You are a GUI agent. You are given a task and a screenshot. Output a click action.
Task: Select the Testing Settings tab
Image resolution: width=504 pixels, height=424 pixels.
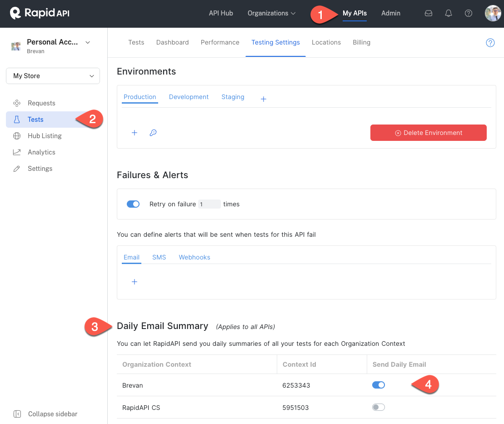pyautogui.click(x=275, y=42)
